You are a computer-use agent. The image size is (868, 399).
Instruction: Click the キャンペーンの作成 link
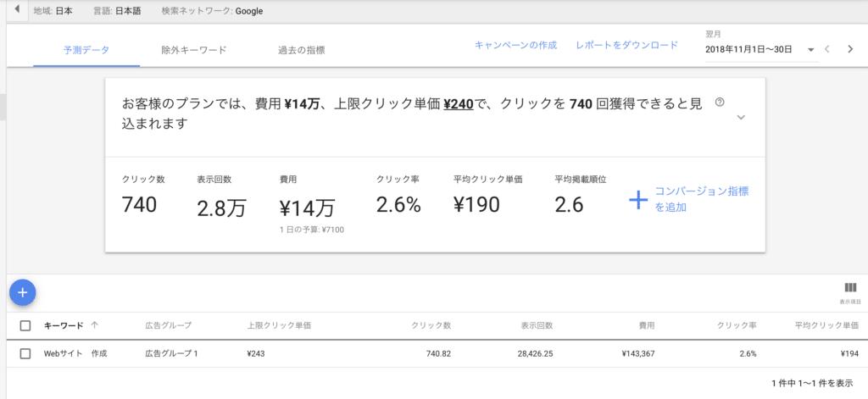point(516,46)
